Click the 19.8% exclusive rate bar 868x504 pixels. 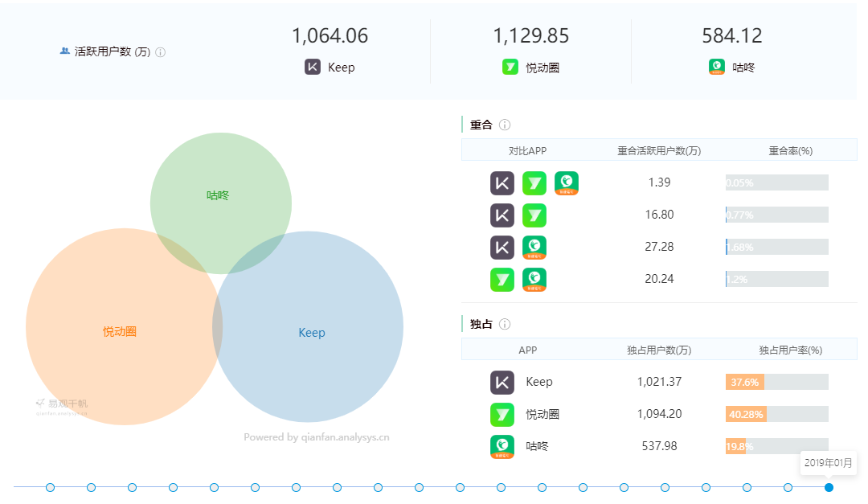[x=776, y=446]
